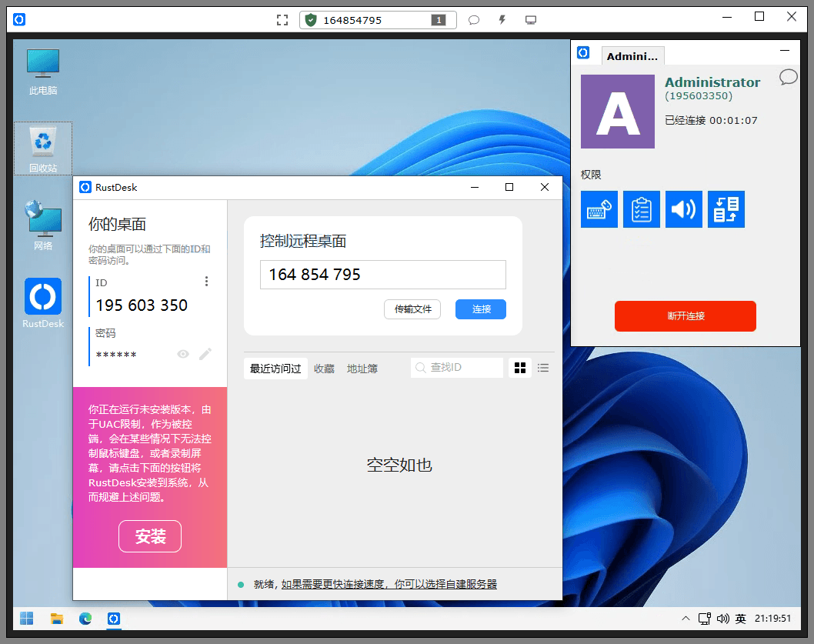The width and height of the screenshot is (814, 644).
Task: Switch to grid view of sessions
Action: (x=519, y=368)
